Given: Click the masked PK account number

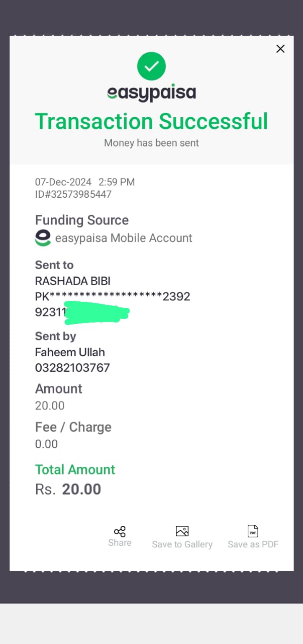Looking at the screenshot, I should tap(113, 296).
